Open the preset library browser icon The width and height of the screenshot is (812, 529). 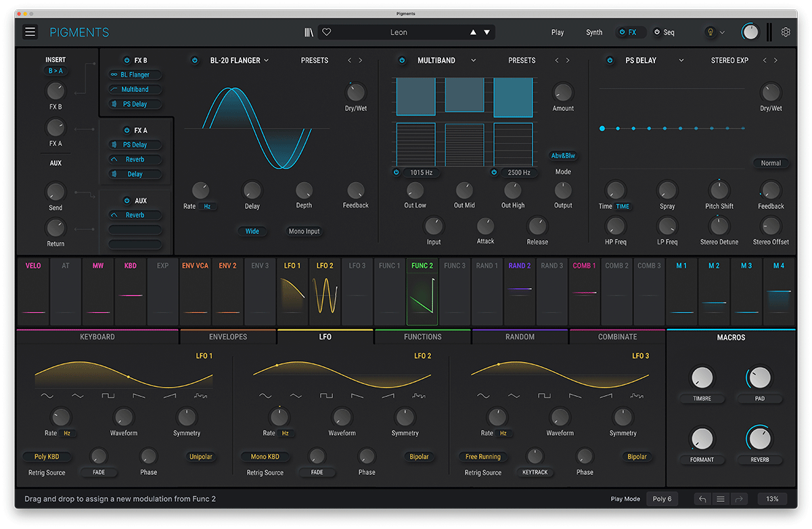(309, 32)
